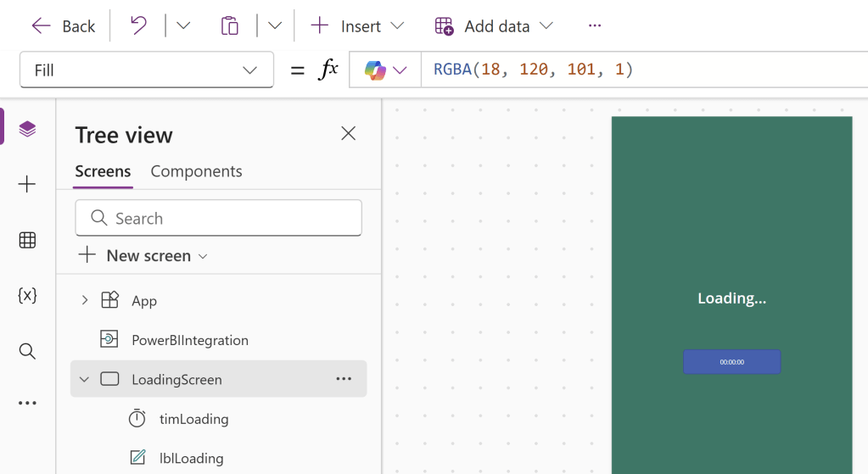Expand the undo options dropdown arrow
The width and height of the screenshot is (868, 474).
(183, 25)
